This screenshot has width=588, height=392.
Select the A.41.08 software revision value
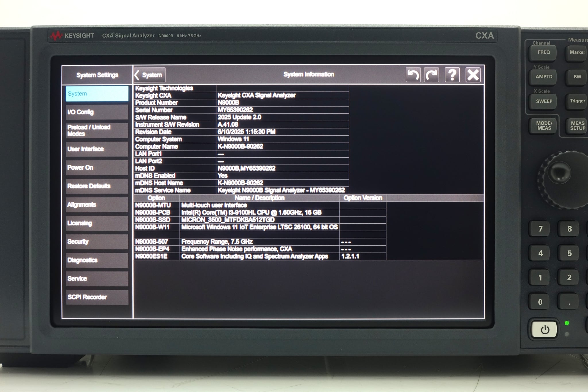click(x=228, y=125)
